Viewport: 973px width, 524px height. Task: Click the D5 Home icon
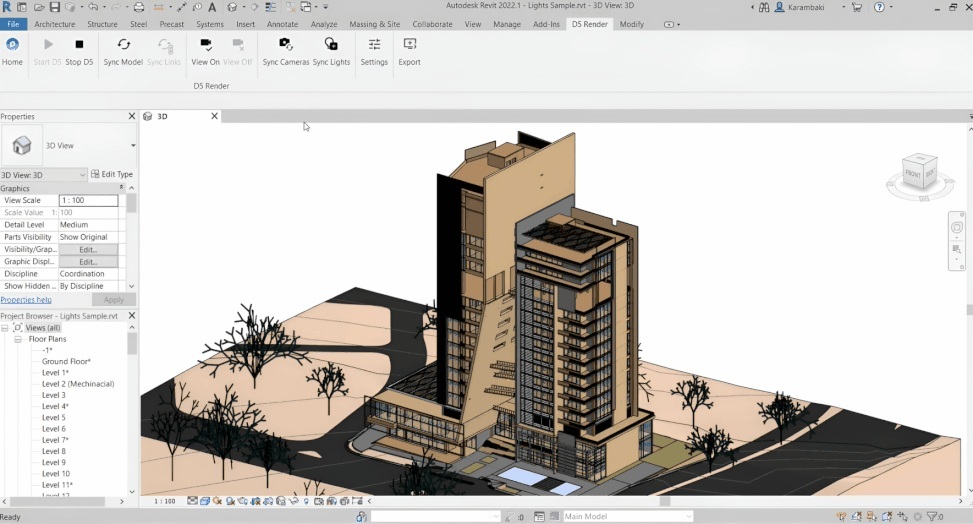point(12,45)
